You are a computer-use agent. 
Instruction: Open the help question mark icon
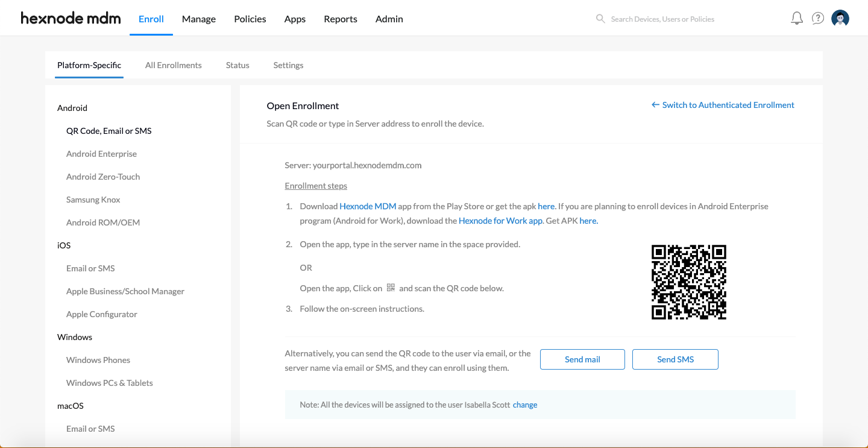(x=818, y=18)
